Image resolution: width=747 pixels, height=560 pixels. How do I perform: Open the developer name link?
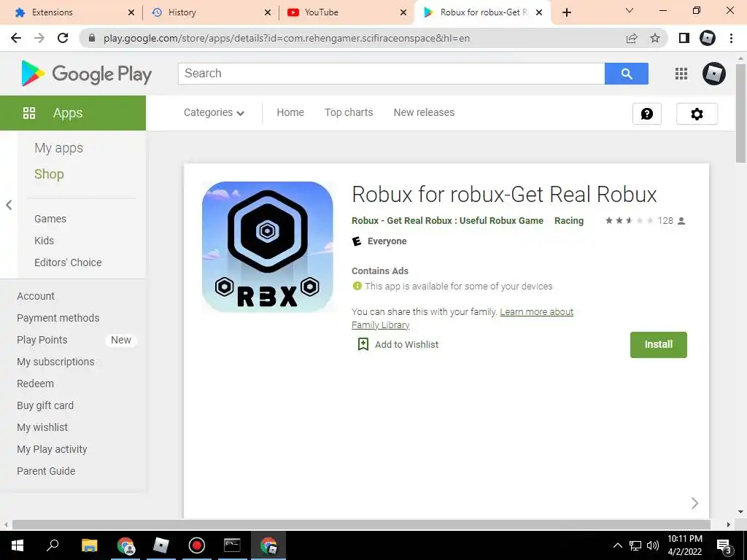pyautogui.click(x=447, y=220)
